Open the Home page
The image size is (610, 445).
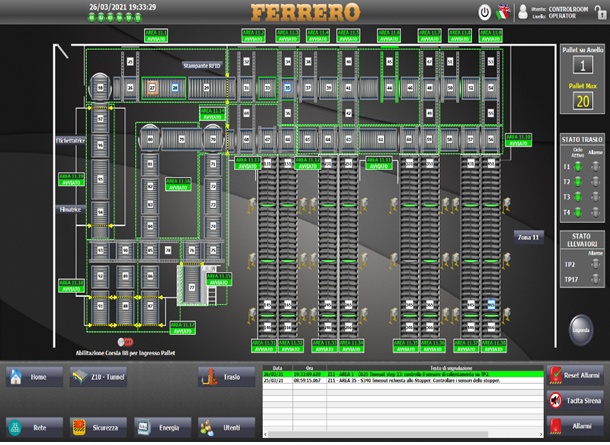tap(32, 377)
